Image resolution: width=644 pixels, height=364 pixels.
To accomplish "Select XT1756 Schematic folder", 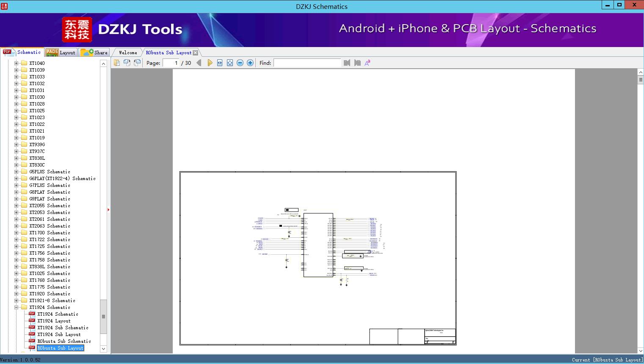I will tap(50, 253).
